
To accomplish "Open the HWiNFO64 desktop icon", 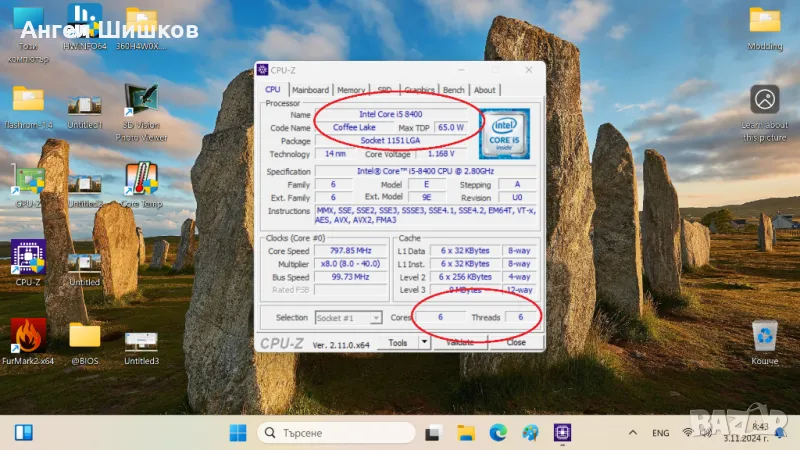I will [x=85, y=22].
